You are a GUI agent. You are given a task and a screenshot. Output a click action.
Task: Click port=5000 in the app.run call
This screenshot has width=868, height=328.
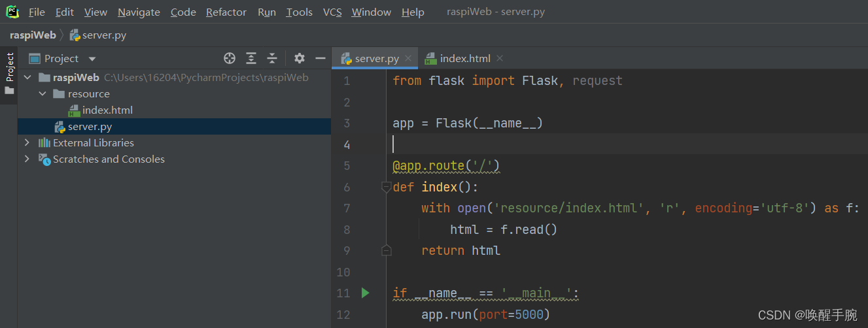(511, 315)
